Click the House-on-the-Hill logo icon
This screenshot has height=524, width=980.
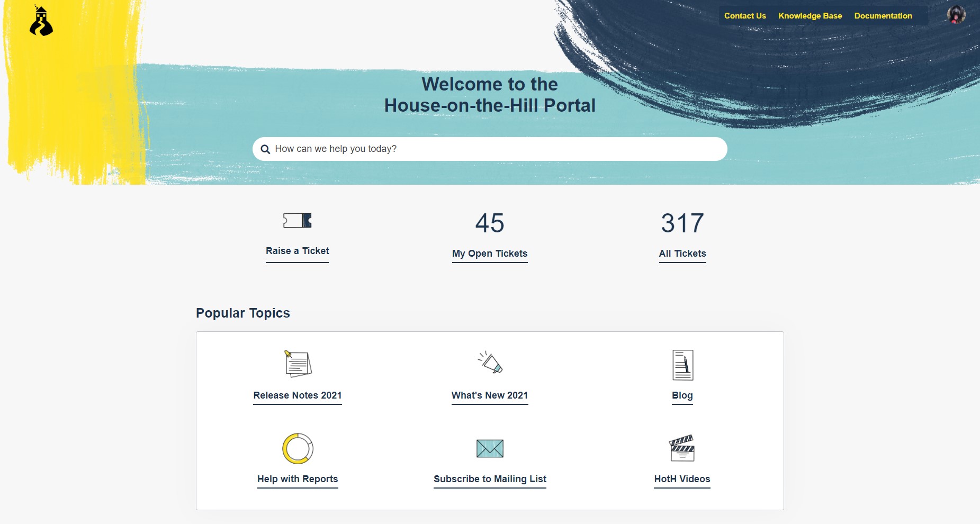[41, 21]
